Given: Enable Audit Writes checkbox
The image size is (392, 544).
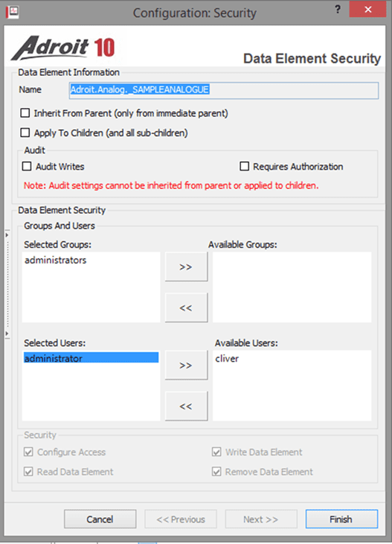Looking at the screenshot, I should click(x=27, y=167).
